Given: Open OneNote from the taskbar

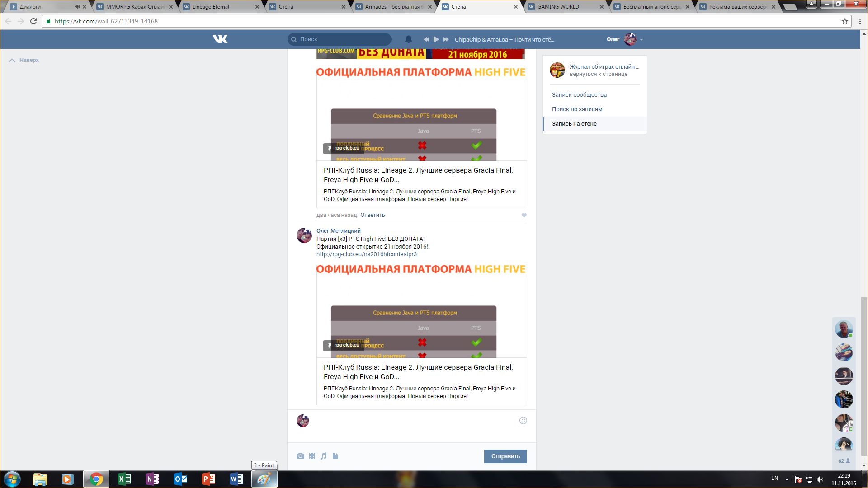Looking at the screenshot, I should tap(152, 479).
